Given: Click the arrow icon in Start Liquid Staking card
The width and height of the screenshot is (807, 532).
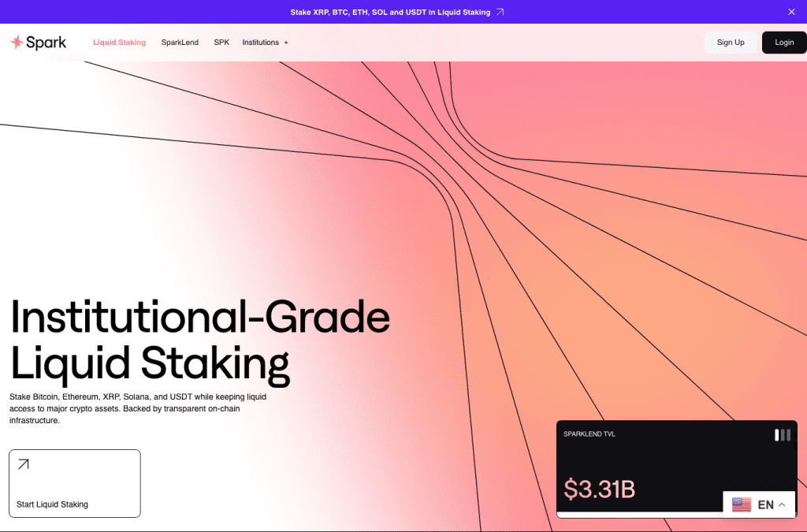Looking at the screenshot, I should (23, 464).
